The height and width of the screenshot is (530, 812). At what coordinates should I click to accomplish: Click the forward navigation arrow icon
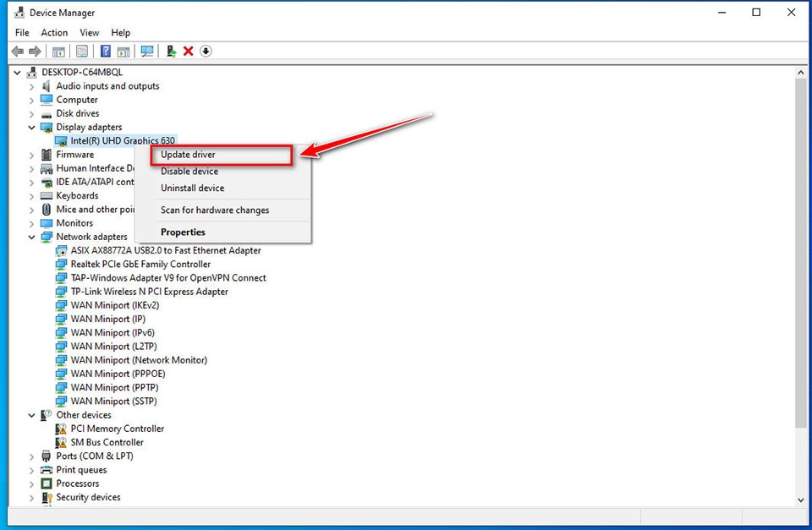(x=36, y=51)
